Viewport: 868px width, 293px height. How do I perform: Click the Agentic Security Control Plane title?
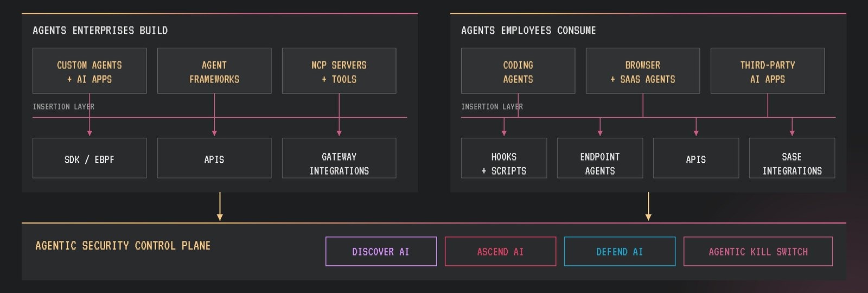pyautogui.click(x=123, y=246)
